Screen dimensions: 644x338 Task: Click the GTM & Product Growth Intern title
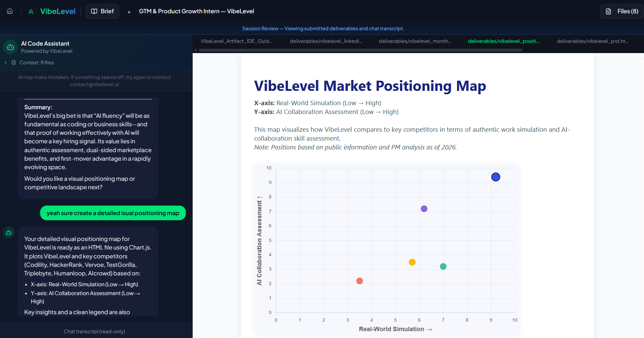(196, 11)
